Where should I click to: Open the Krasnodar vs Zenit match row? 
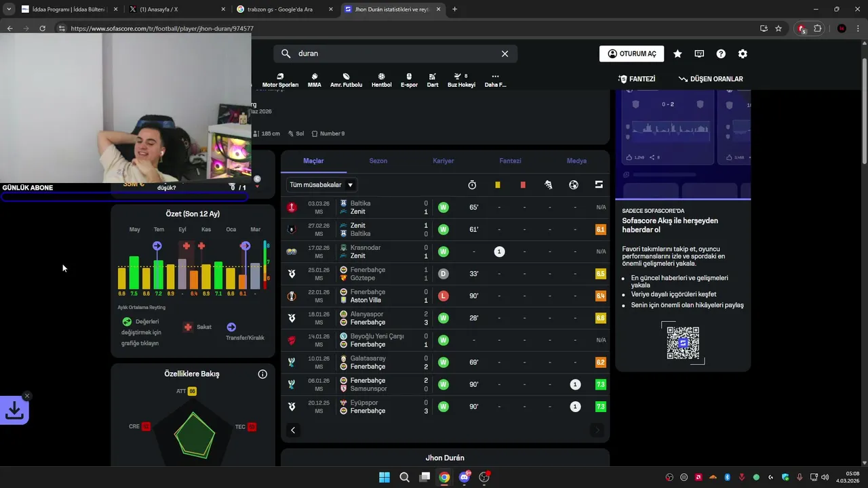point(446,251)
